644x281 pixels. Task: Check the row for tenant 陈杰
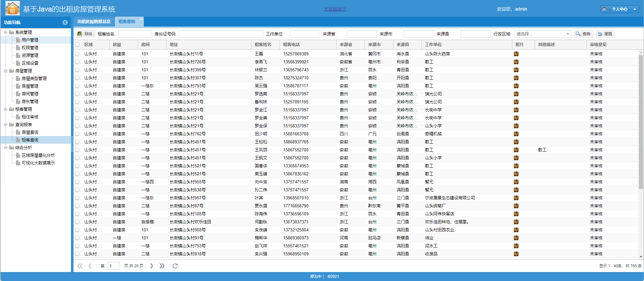77,78
